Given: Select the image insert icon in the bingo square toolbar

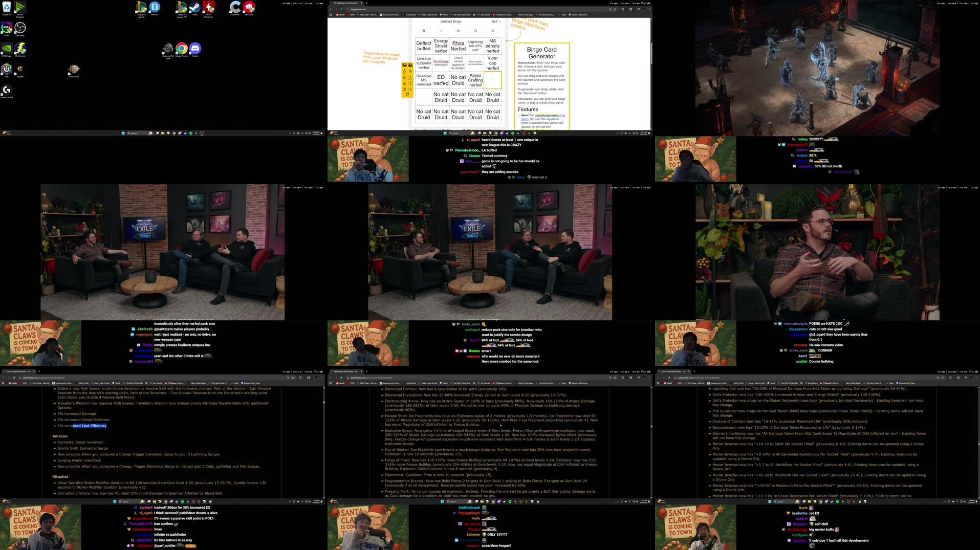Looking at the screenshot, I should [x=404, y=65].
